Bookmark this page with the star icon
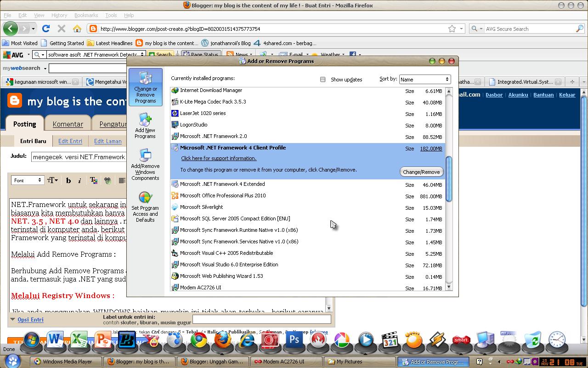Viewport: 588px width, 368px height. 452,29
